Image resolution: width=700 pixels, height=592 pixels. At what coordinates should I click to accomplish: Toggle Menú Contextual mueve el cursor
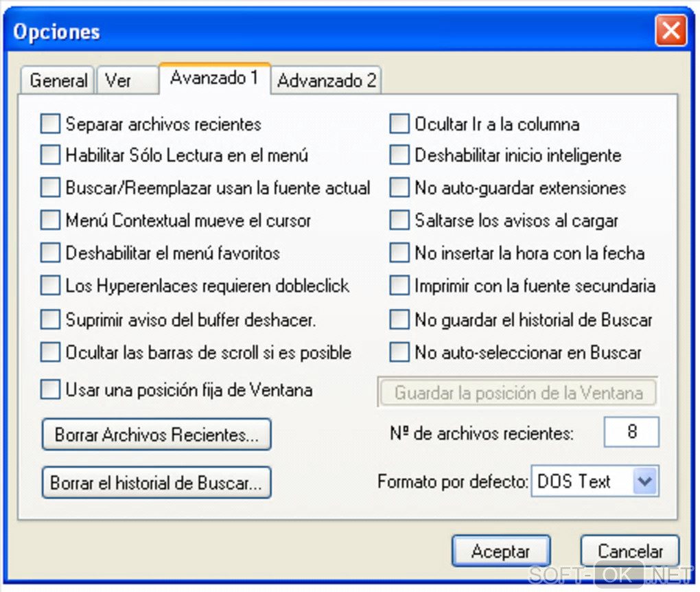point(51,220)
